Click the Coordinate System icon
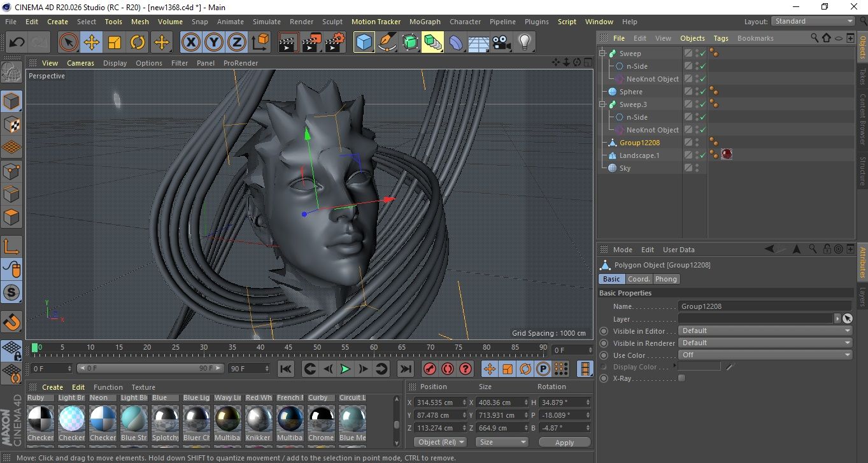The image size is (868, 463). [260, 43]
